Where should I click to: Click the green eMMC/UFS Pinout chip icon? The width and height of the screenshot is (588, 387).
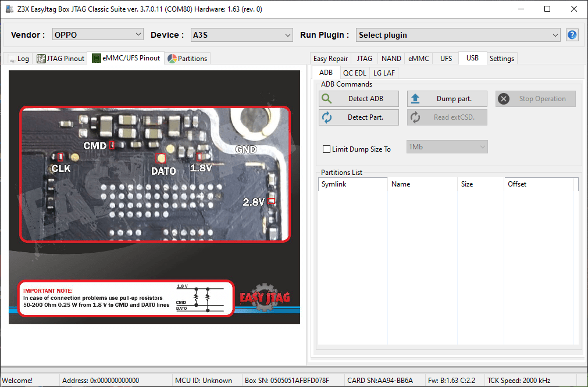97,58
